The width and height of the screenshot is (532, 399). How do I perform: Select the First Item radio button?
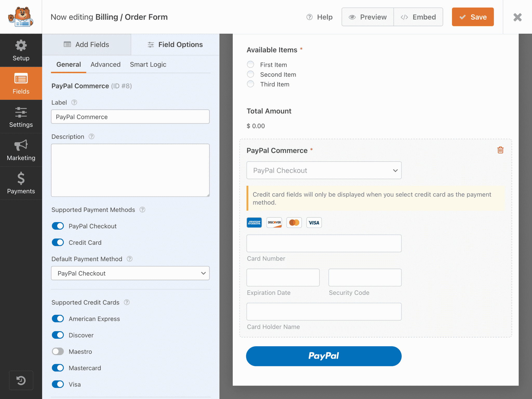[250, 64]
